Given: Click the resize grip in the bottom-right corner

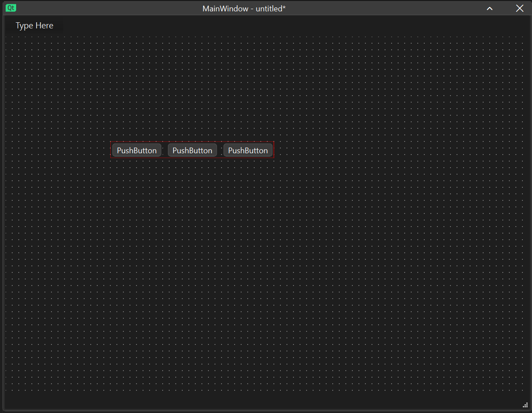Looking at the screenshot, I should tap(525, 405).
